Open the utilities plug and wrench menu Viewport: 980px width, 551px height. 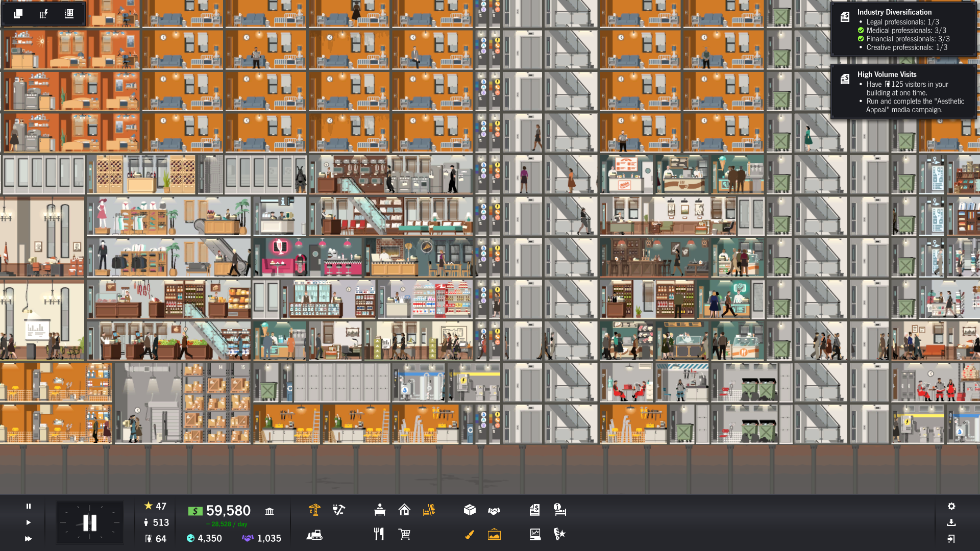tap(339, 510)
